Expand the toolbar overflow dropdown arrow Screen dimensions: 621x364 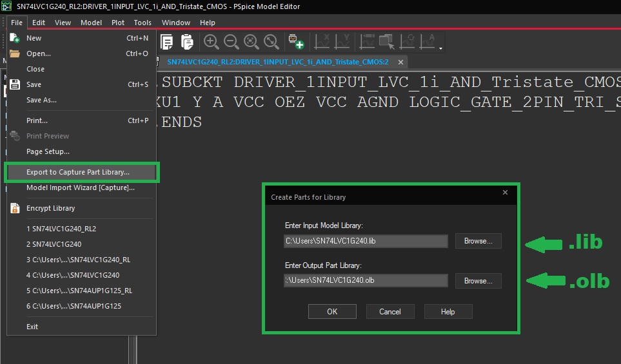[x=440, y=48]
